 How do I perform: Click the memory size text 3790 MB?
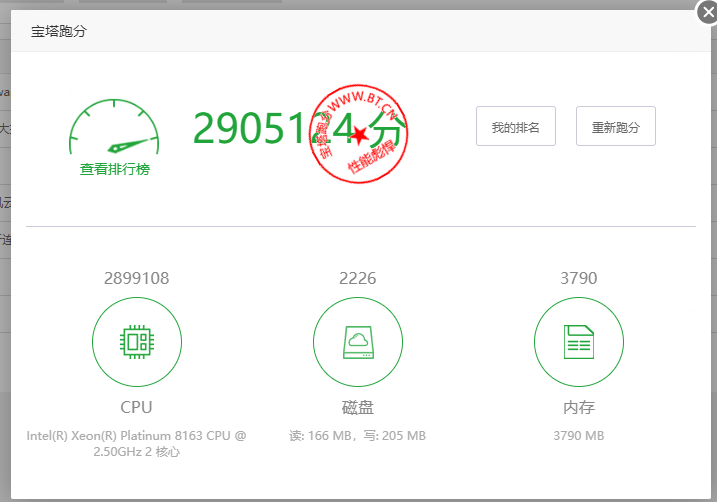[579, 436]
